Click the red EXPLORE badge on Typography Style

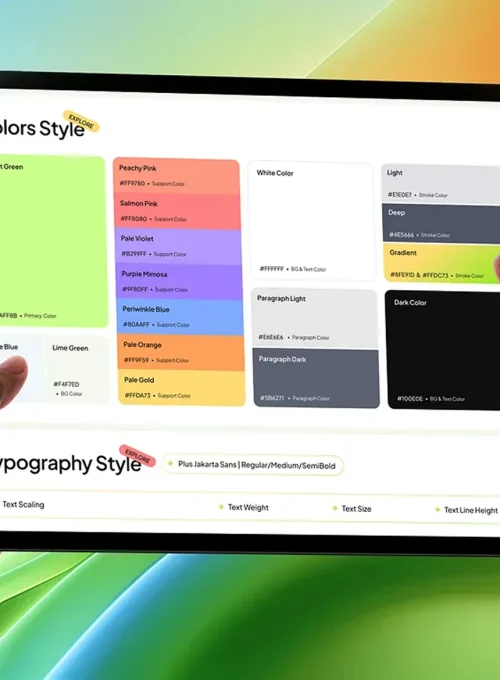point(137,456)
